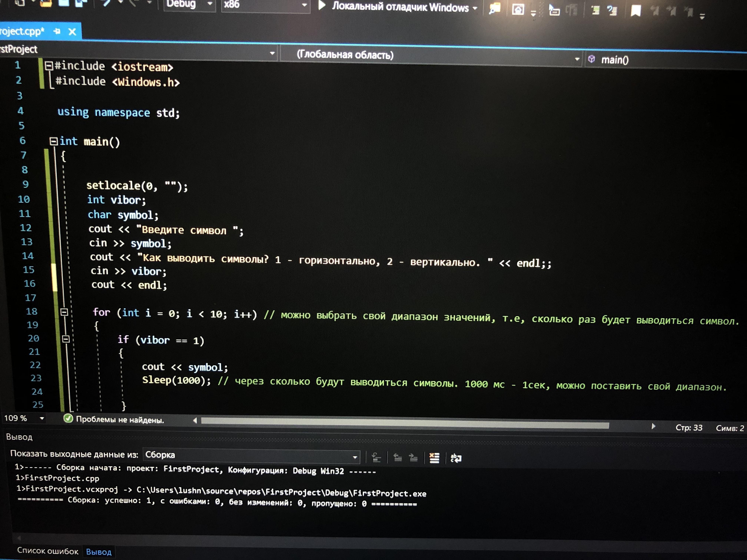The image size is (747, 560).
Task: Select the Вывод tab at bottom
Action: (x=99, y=552)
